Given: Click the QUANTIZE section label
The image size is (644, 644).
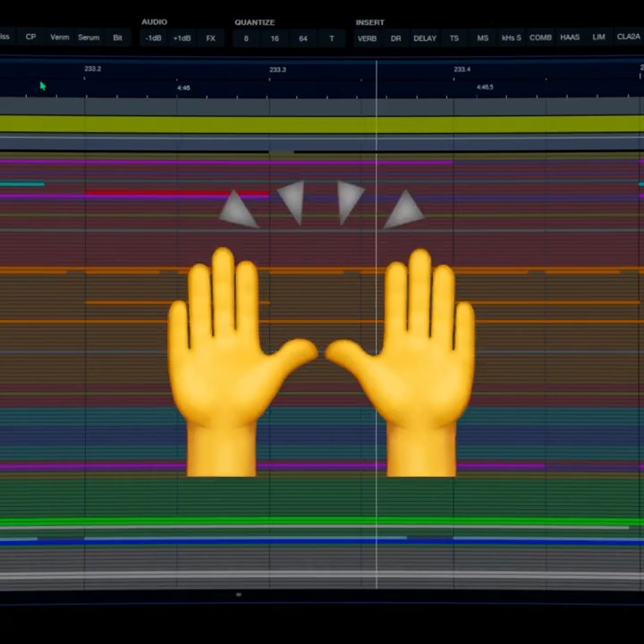Looking at the screenshot, I should (255, 22).
